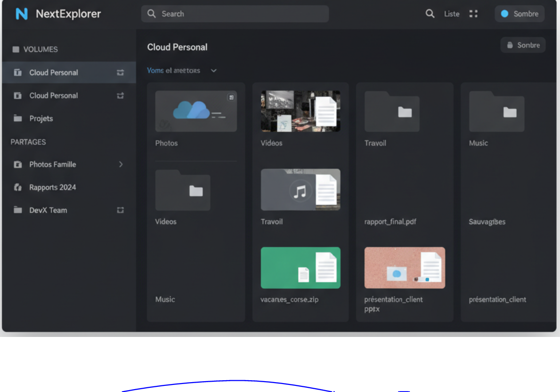Toggle the Sombre lock button below header
The width and height of the screenshot is (560, 392).
[523, 45]
